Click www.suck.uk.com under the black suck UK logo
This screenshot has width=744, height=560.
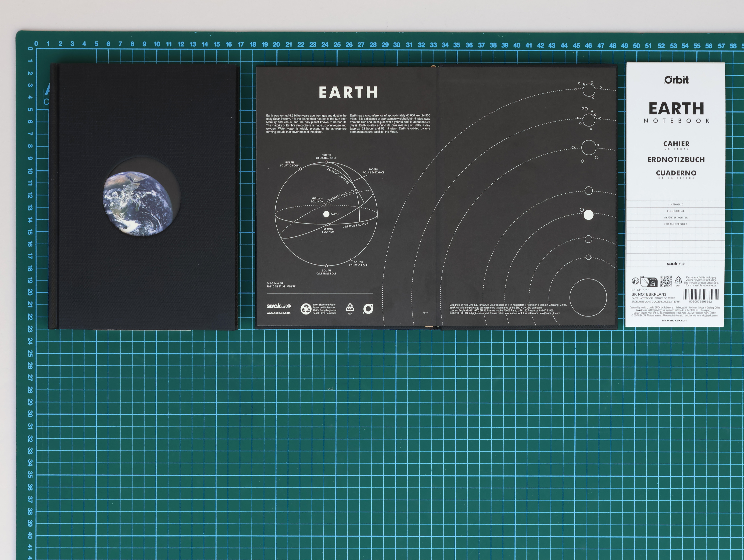279,313
